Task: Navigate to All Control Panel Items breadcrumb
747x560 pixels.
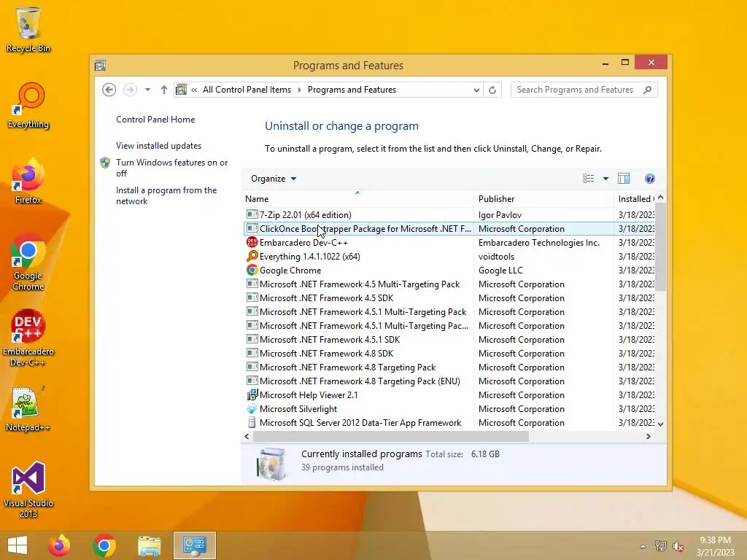Action: tap(247, 90)
